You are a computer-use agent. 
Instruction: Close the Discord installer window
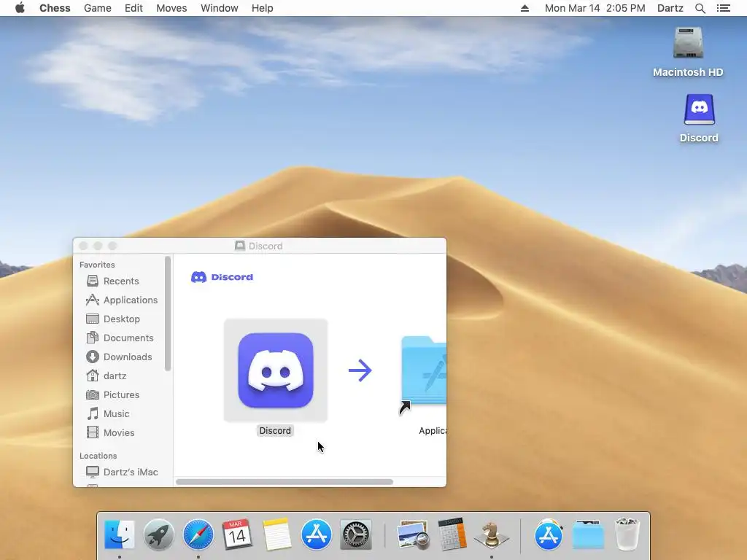(83, 246)
